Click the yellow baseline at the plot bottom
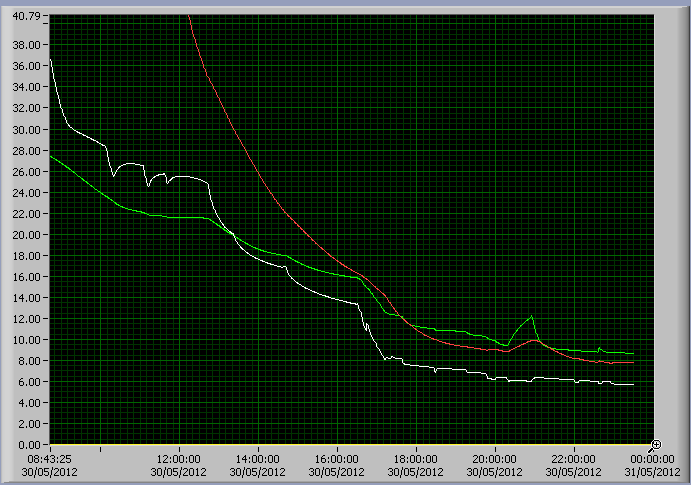Viewport: 691px width, 485px height. [x=350, y=444]
